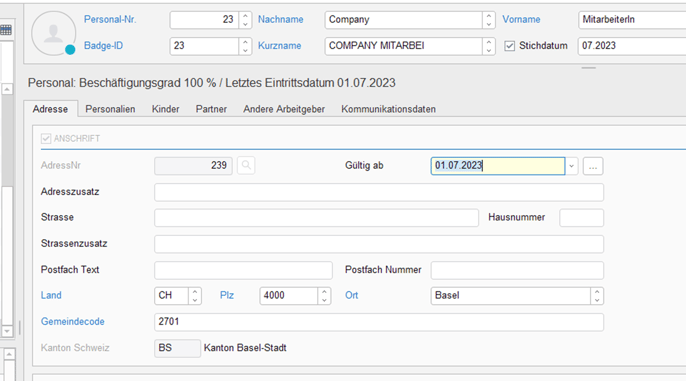Switch to the Adresse tab

(x=50, y=109)
